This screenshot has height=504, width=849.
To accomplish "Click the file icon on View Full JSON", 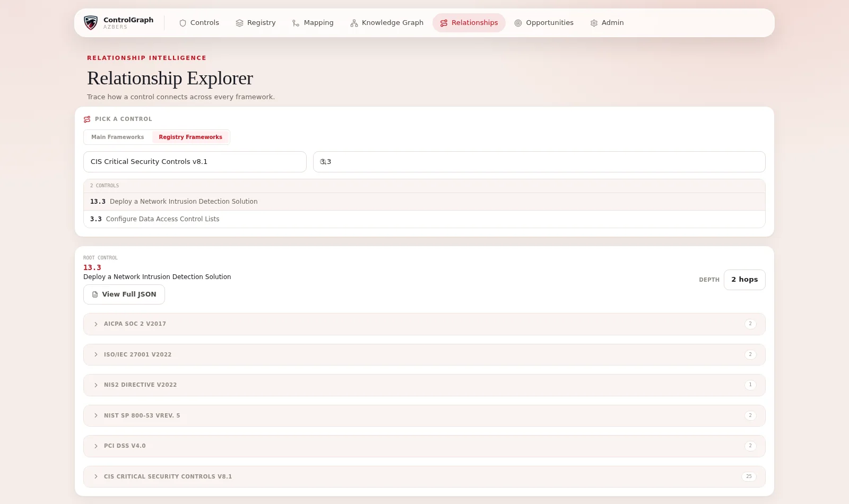I will (95, 294).
